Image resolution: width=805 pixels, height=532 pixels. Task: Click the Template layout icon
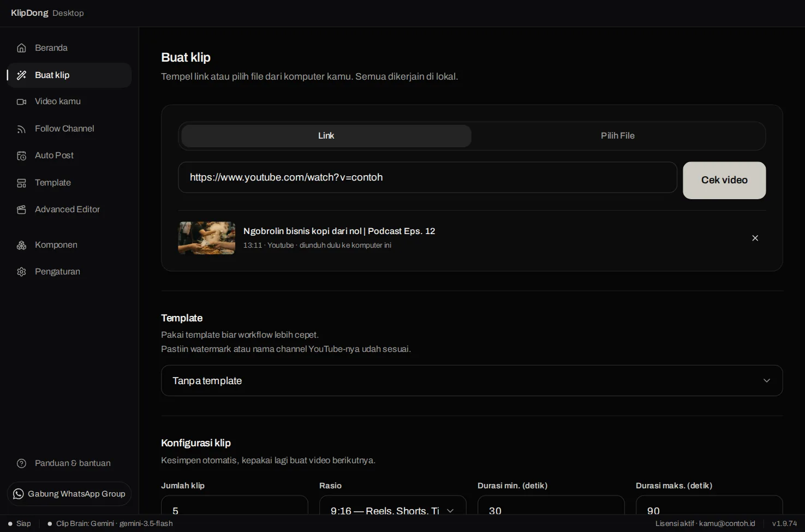[21, 183]
